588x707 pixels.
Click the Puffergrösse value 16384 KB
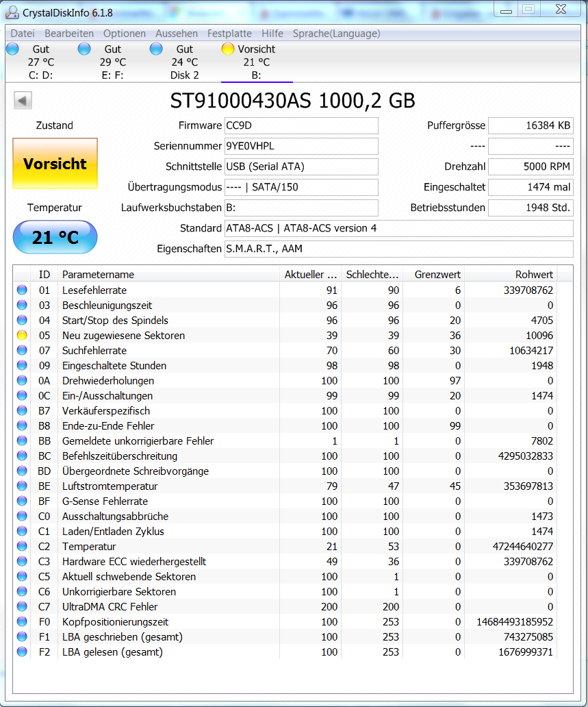coord(531,125)
